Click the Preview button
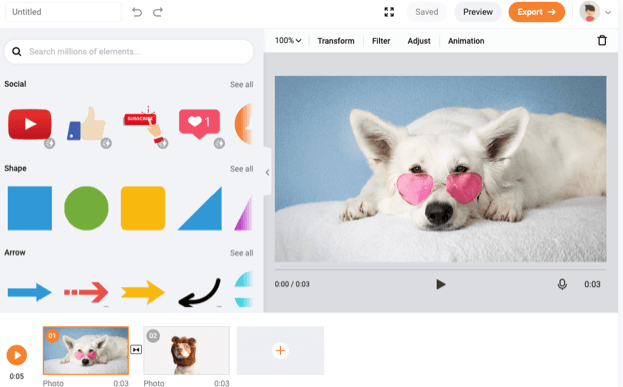 click(x=478, y=12)
